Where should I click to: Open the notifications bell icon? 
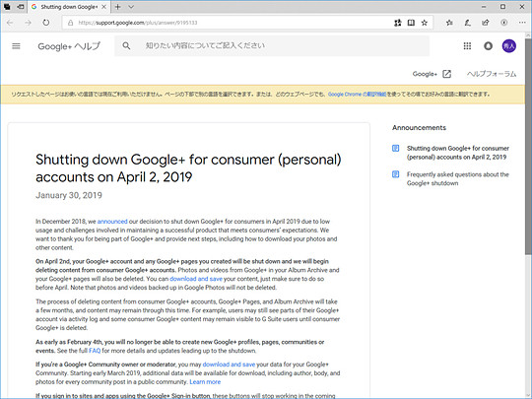[488, 45]
